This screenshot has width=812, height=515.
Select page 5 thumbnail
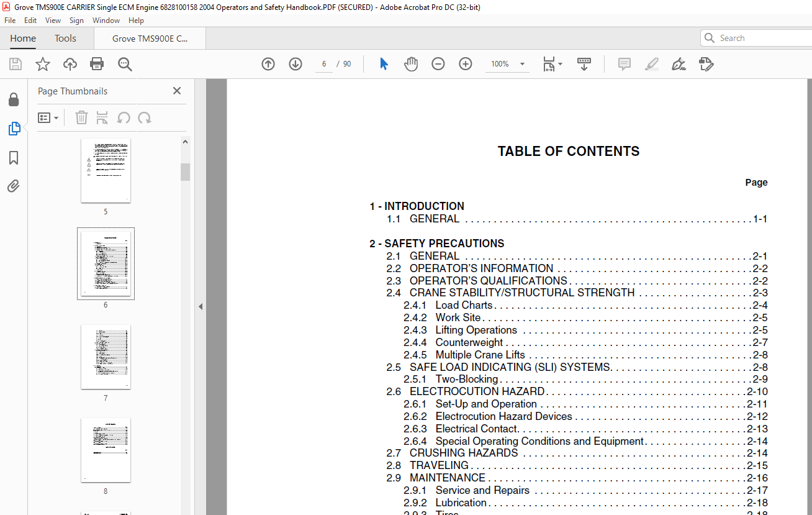click(x=106, y=170)
